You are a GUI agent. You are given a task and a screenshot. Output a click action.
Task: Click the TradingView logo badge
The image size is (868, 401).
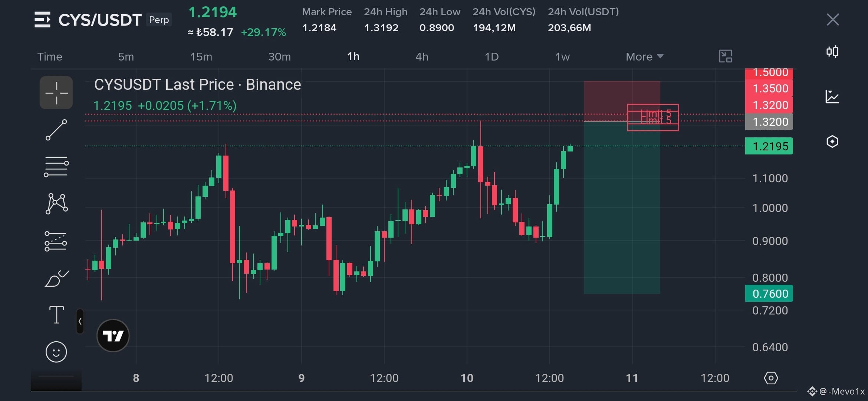(x=113, y=336)
